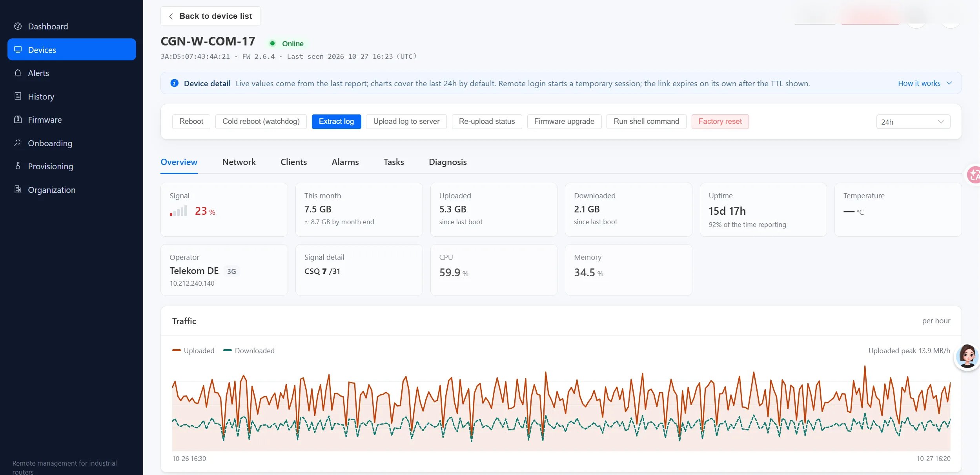This screenshot has height=475, width=980.
Task: Open Firmware in the sidebar
Action: tap(72, 120)
